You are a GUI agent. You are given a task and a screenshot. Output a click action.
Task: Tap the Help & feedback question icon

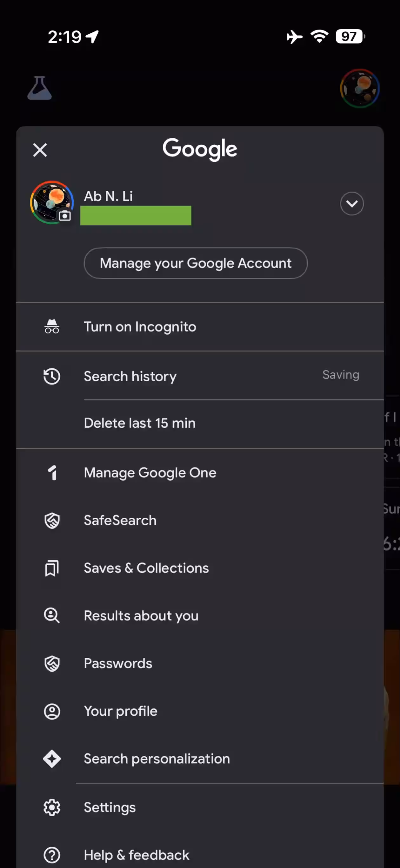click(x=52, y=855)
